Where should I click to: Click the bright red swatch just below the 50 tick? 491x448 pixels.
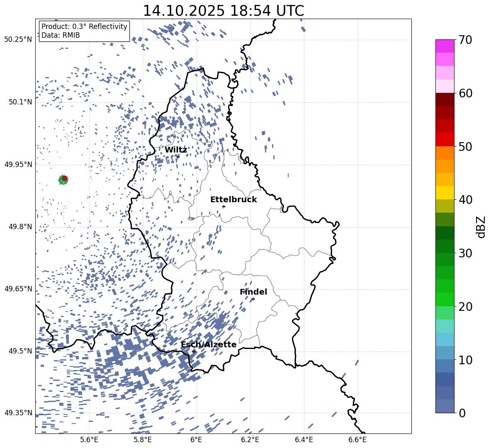pyautogui.click(x=445, y=140)
